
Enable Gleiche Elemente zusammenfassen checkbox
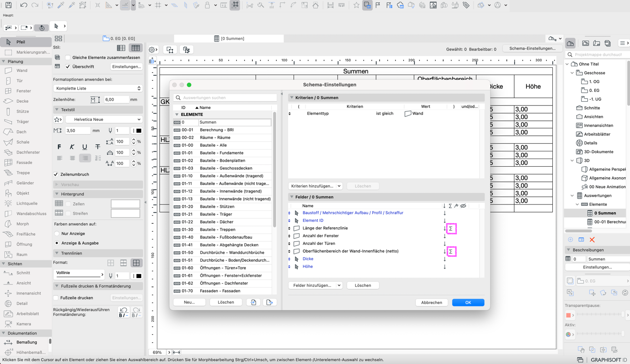coord(68,57)
